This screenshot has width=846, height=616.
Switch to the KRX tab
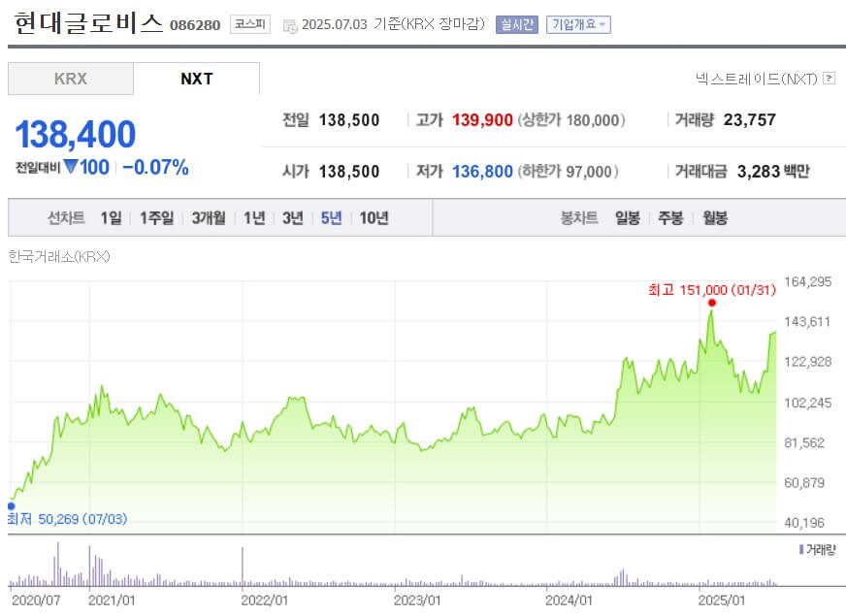(x=71, y=79)
